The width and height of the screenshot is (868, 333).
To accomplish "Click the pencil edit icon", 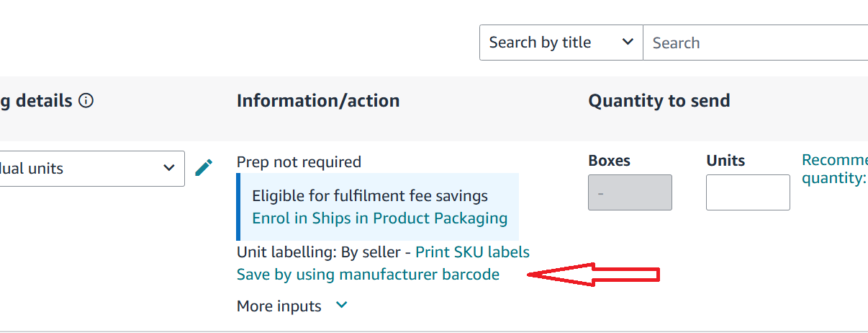I will click(x=204, y=168).
